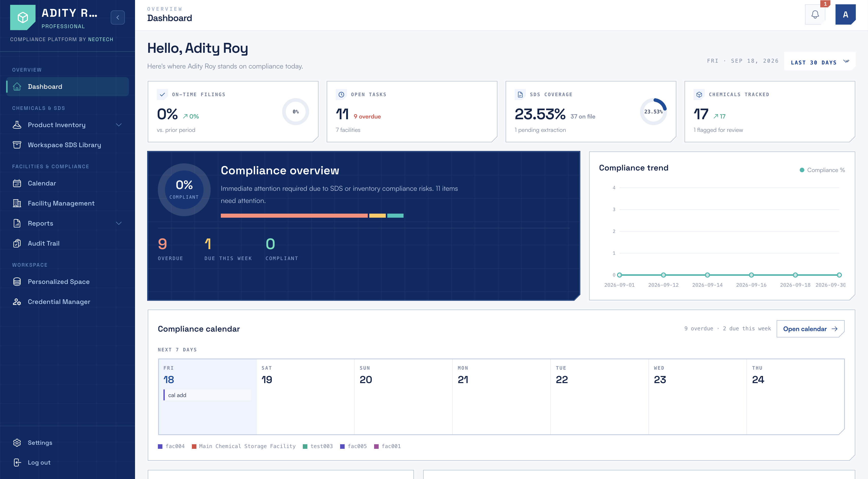
Task: Click the SDS Coverage document icon
Action: coord(520,95)
